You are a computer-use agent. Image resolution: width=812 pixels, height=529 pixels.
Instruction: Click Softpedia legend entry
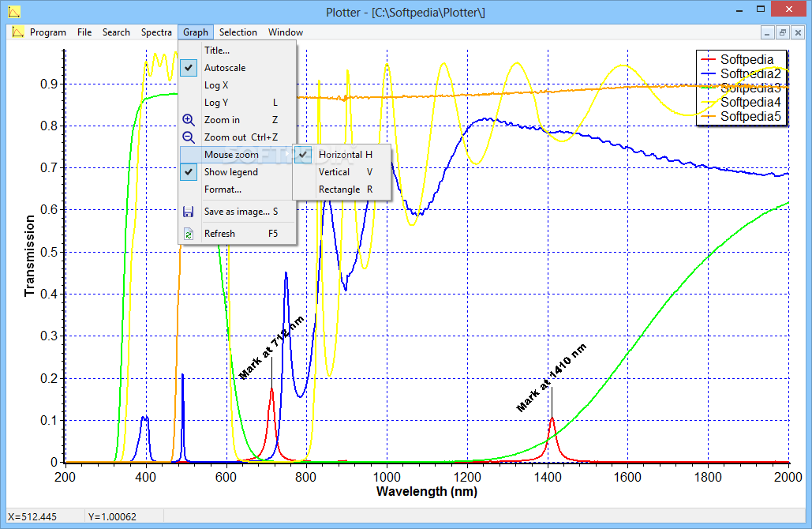click(x=747, y=59)
